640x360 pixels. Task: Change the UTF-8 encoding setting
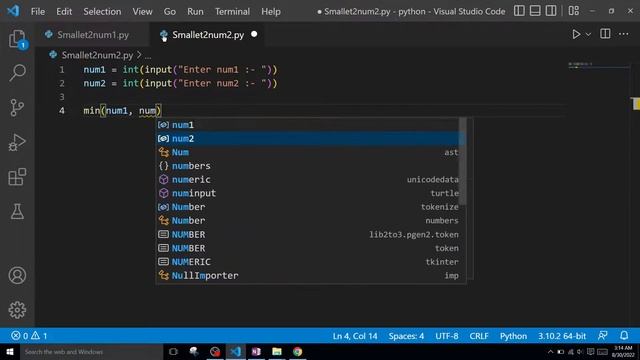(447, 336)
